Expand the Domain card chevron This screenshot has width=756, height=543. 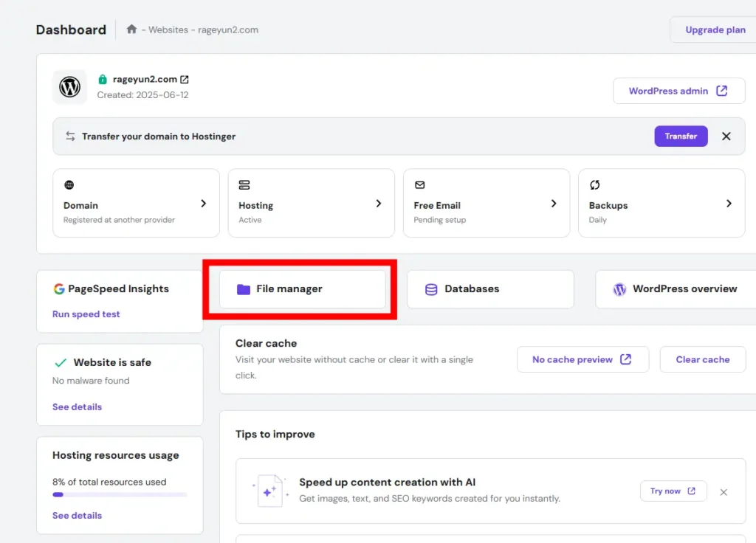click(204, 204)
